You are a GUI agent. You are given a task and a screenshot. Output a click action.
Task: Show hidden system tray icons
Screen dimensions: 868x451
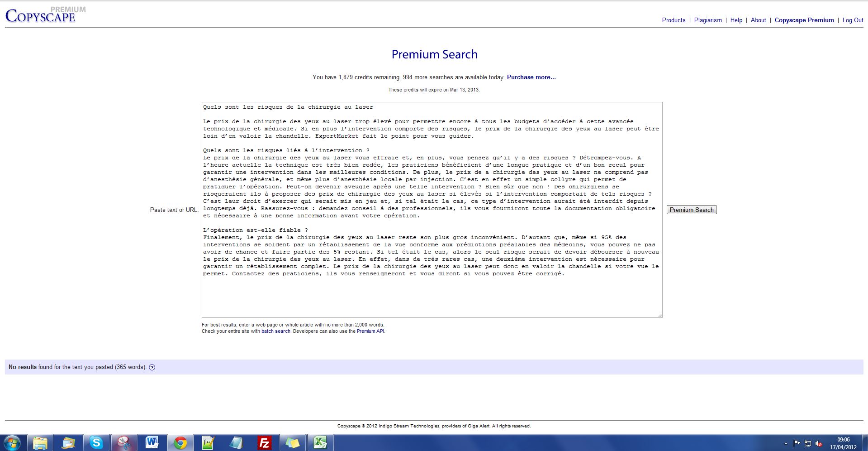click(x=786, y=443)
